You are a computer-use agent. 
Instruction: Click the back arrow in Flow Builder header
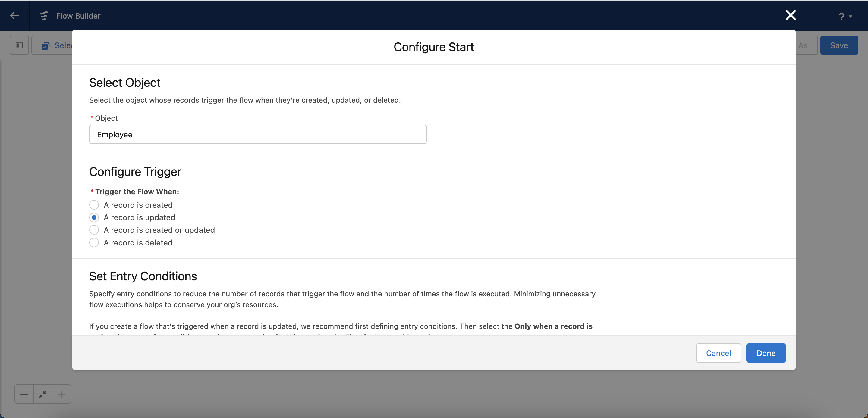tap(14, 15)
